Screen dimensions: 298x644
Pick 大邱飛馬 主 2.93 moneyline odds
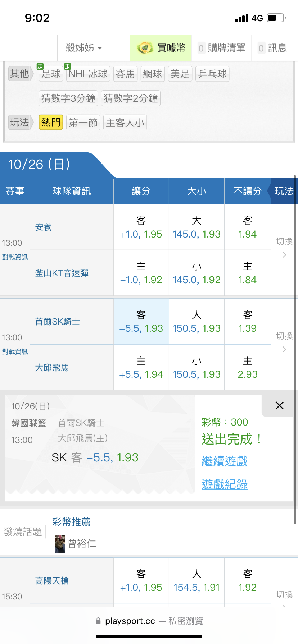coord(248,367)
